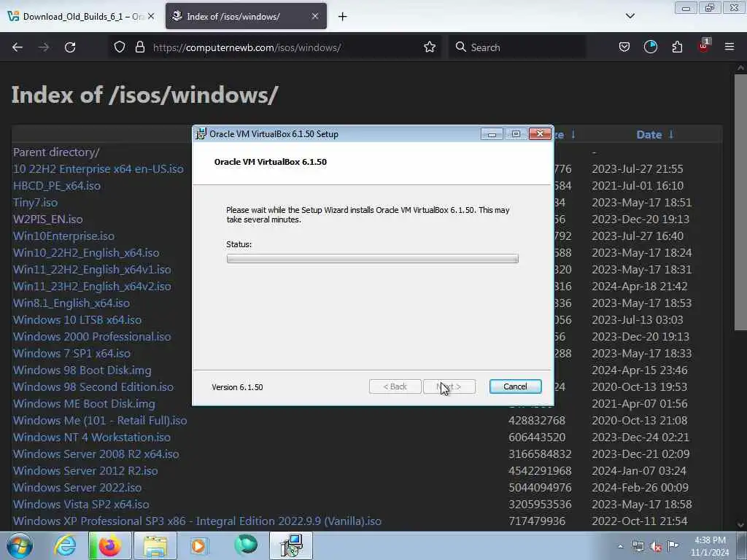The height and width of the screenshot is (560, 747).
Task: Open the Extensions puzzle icon
Action: coord(677,47)
